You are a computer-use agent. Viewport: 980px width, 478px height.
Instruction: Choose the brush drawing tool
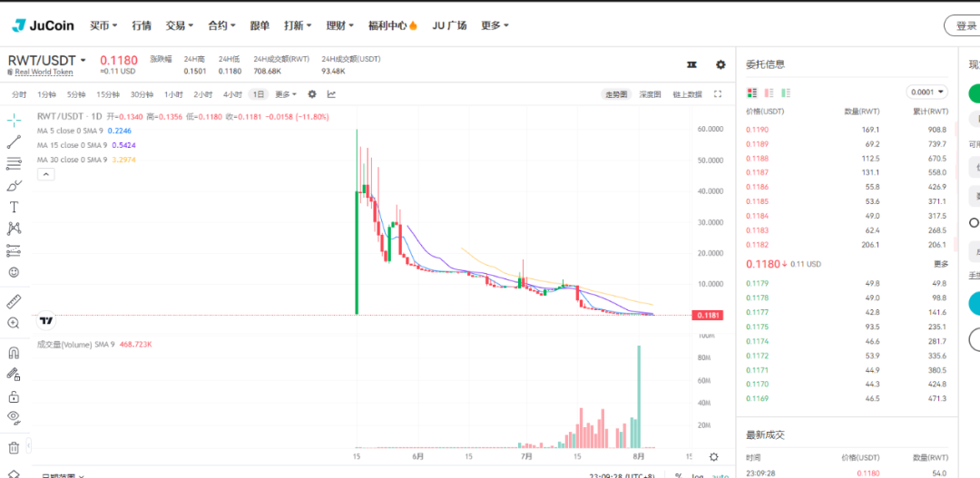(14, 185)
